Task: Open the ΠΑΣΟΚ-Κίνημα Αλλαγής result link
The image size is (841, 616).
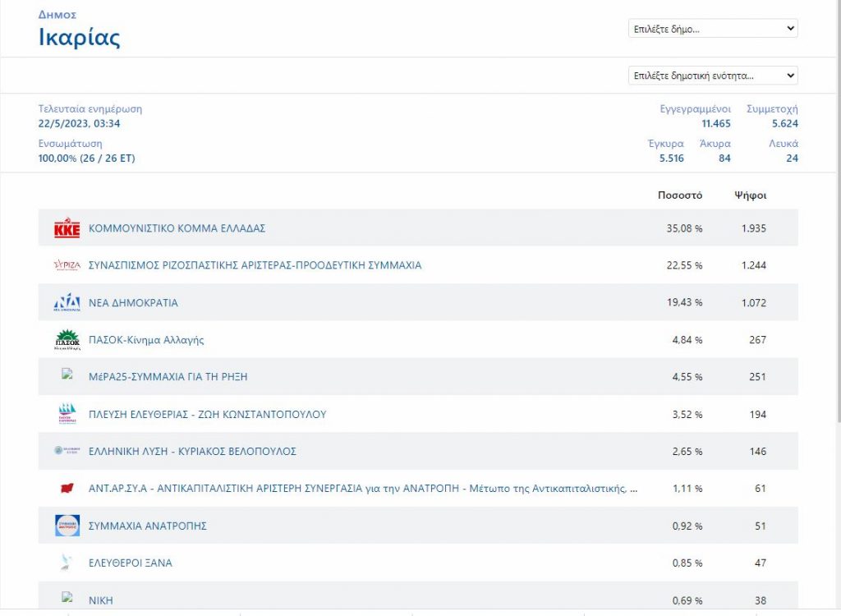Action: pos(146,340)
